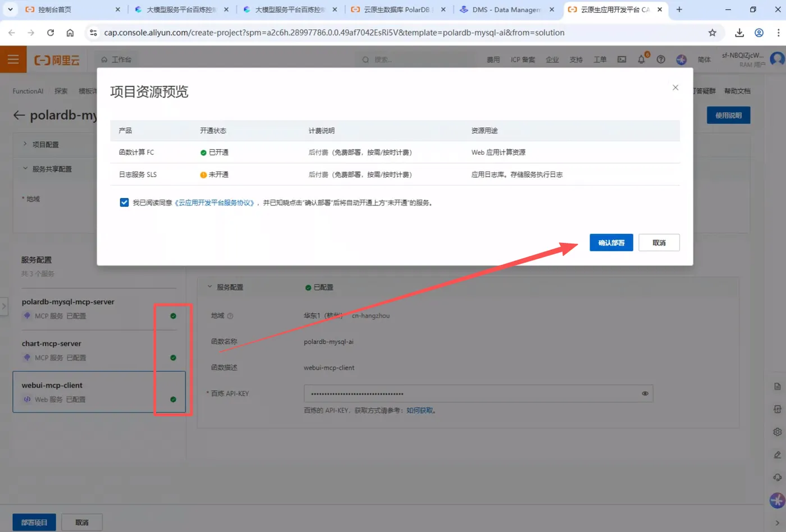Open the floating AI assistant bubble

point(777,500)
